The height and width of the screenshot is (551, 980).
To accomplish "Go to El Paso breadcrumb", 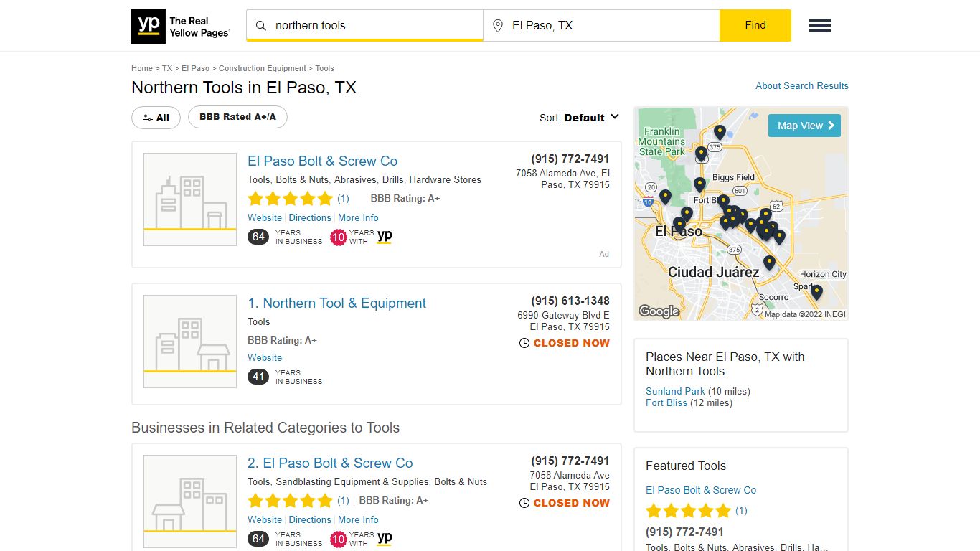I will click(196, 68).
